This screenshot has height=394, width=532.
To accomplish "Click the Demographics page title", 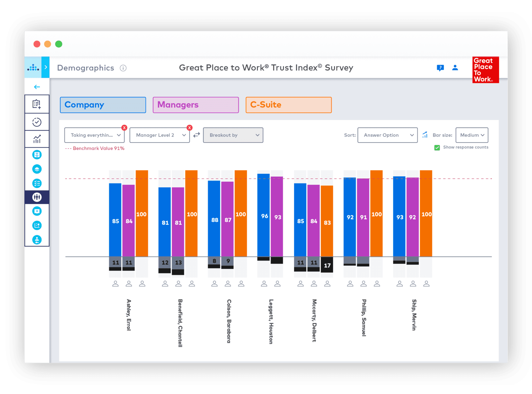I will pos(85,68).
